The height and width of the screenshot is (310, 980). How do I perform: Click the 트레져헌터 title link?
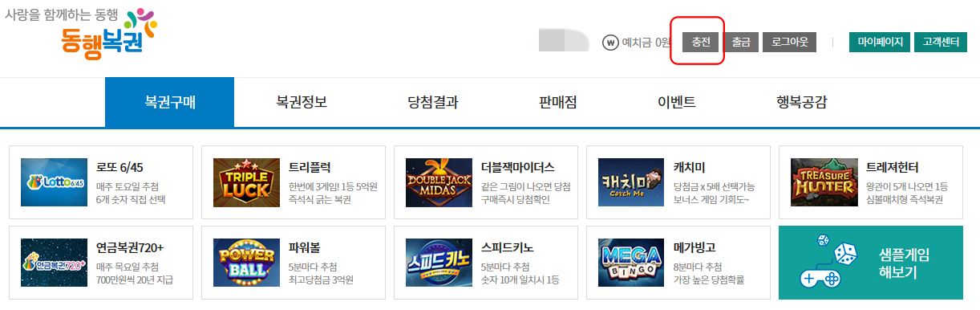[892, 167]
